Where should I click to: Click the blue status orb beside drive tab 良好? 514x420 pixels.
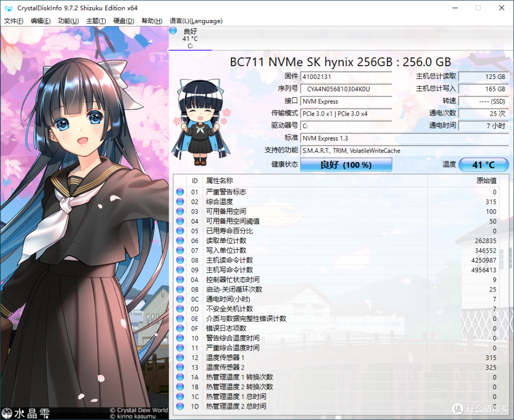pos(173,31)
